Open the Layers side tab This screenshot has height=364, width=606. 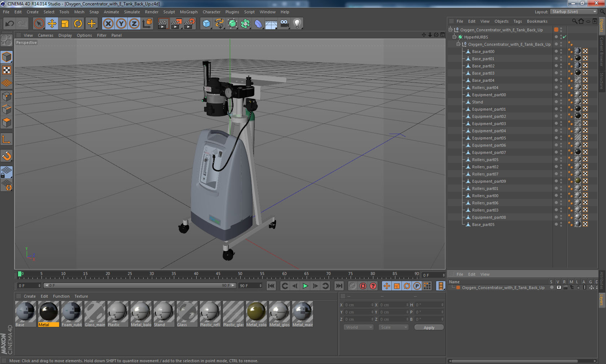tap(602, 300)
